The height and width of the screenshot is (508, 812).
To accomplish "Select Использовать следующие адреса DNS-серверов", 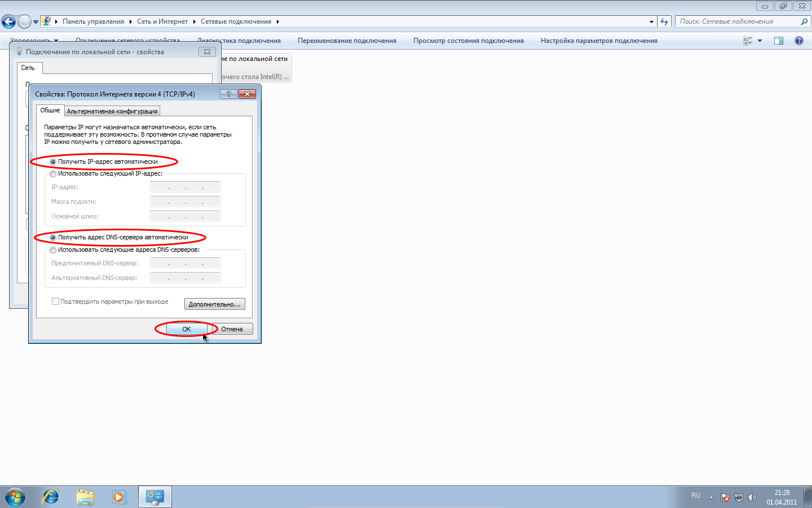I will click(x=125, y=249).
